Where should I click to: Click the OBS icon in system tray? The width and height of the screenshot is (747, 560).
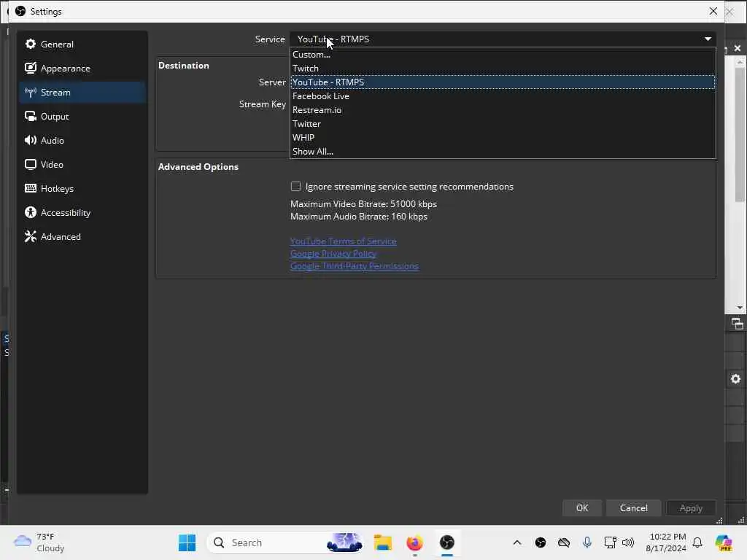click(541, 542)
